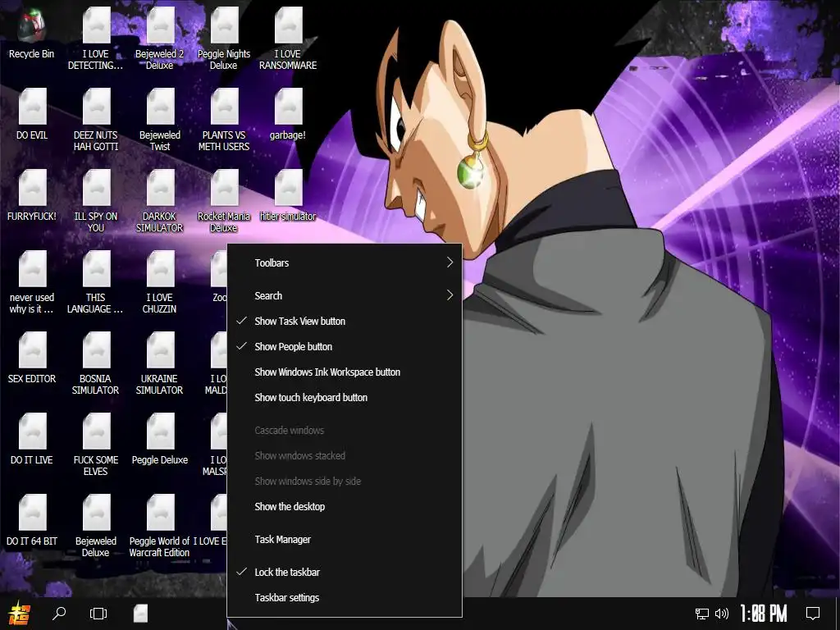The image size is (840, 630).
Task: Unlock the taskbar via Lock the taskbar
Action: pyautogui.click(x=344, y=572)
